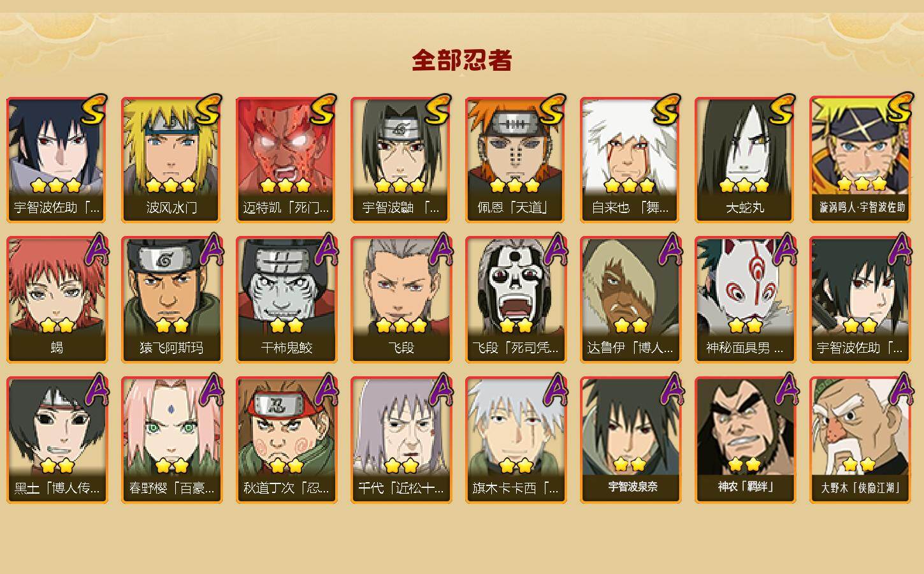This screenshot has height=574, width=924.
Task: Select the 自来也 white-haired ninja card
Action: tap(630, 159)
